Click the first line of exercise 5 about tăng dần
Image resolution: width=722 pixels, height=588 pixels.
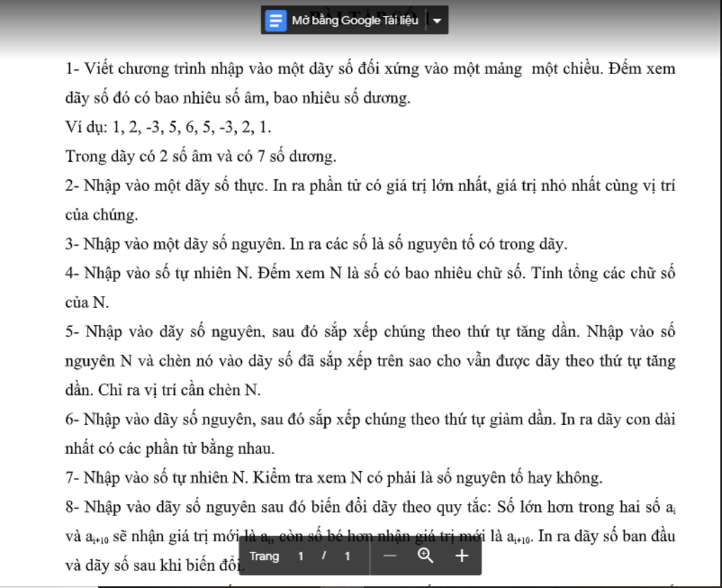click(370, 331)
